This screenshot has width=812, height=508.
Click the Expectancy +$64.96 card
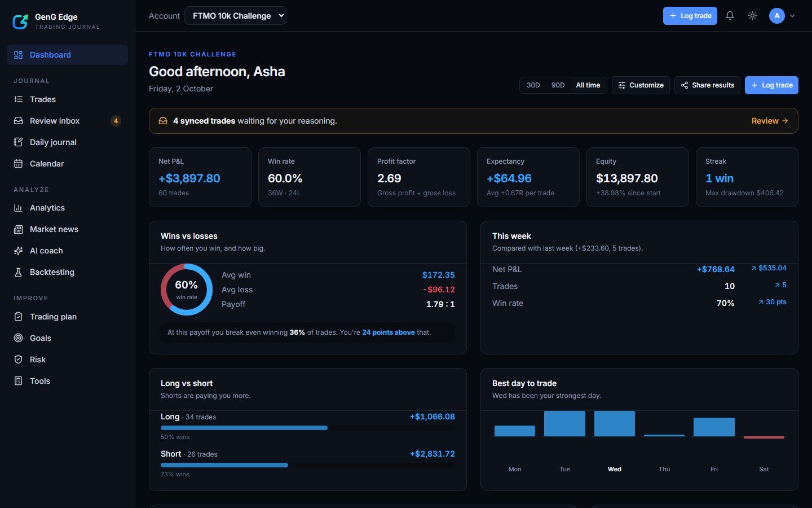click(528, 177)
